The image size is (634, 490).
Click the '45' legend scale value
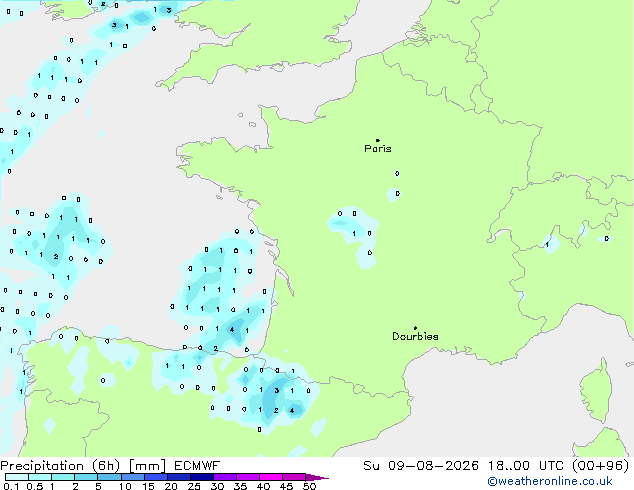(x=286, y=486)
